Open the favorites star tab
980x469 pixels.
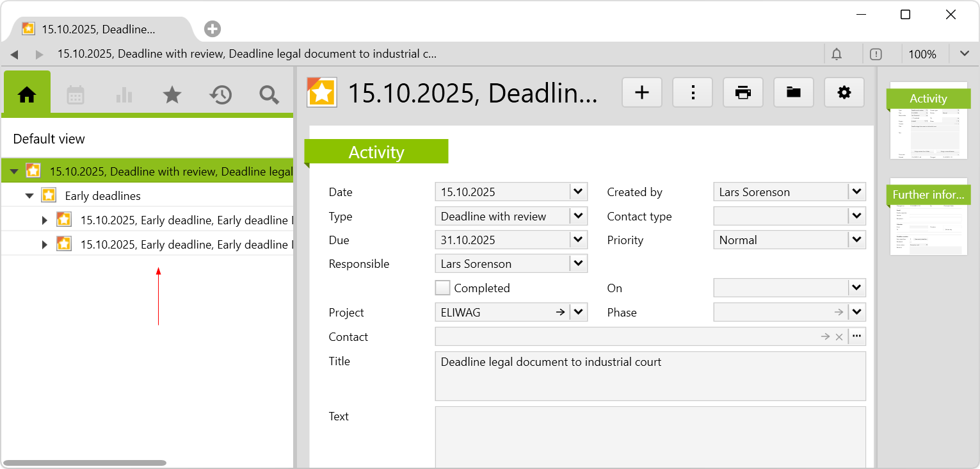click(172, 95)
